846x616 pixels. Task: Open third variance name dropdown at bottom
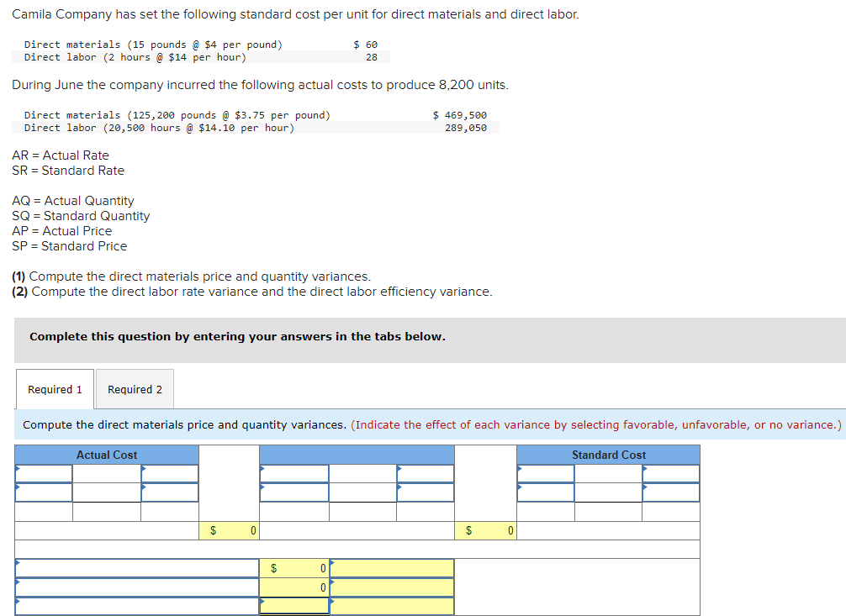[137, 606]
